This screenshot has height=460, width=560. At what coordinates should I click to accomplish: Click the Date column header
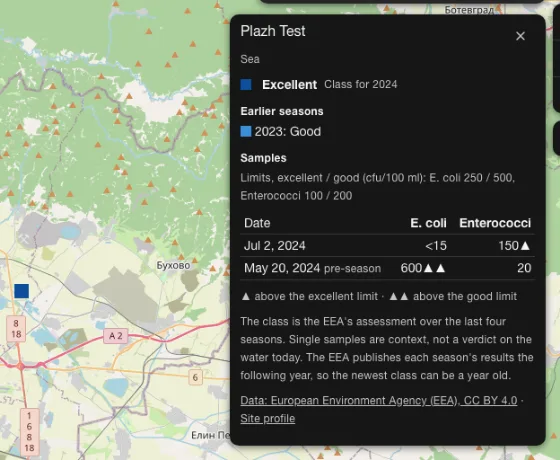tap(257, 223)
